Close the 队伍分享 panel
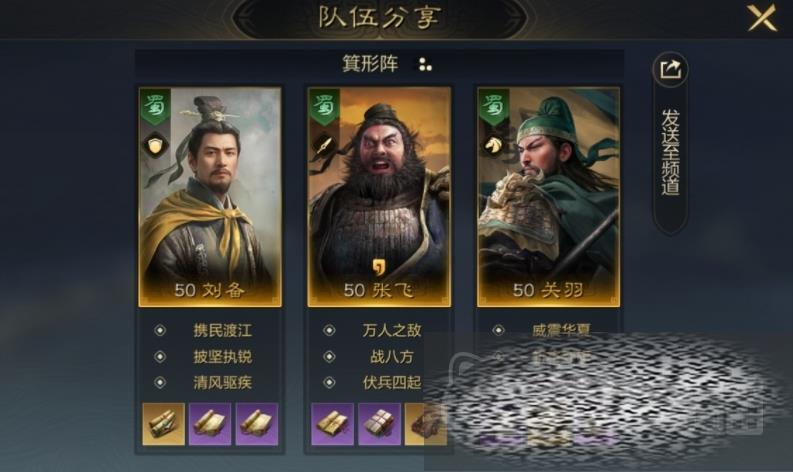Image resolution: width=793 pixels, height=472 pixels. tap(762, 18)
